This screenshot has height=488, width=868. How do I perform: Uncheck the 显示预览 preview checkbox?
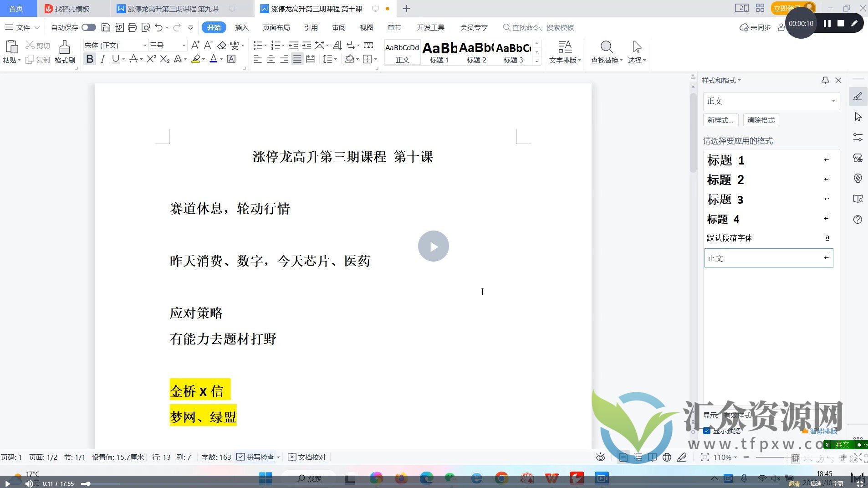[706, 430]
